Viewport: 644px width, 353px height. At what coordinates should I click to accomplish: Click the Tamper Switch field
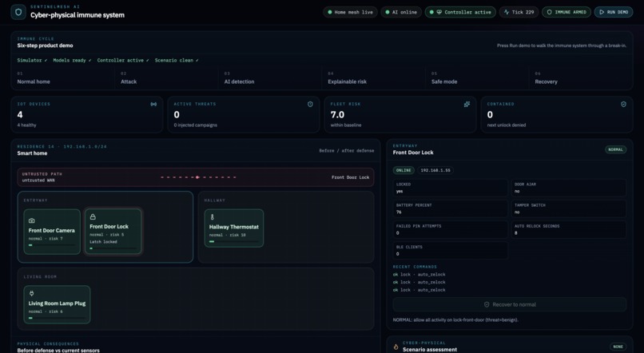tap(569, 208)
